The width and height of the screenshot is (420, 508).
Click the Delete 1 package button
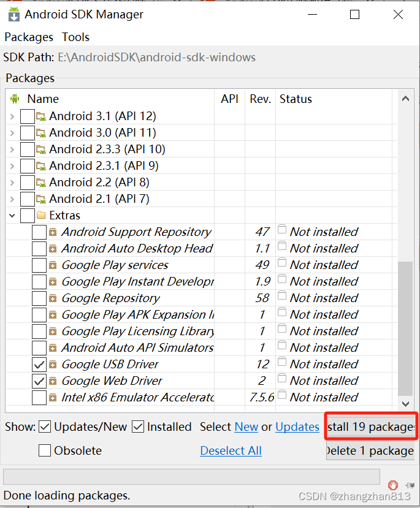point(370,450)
